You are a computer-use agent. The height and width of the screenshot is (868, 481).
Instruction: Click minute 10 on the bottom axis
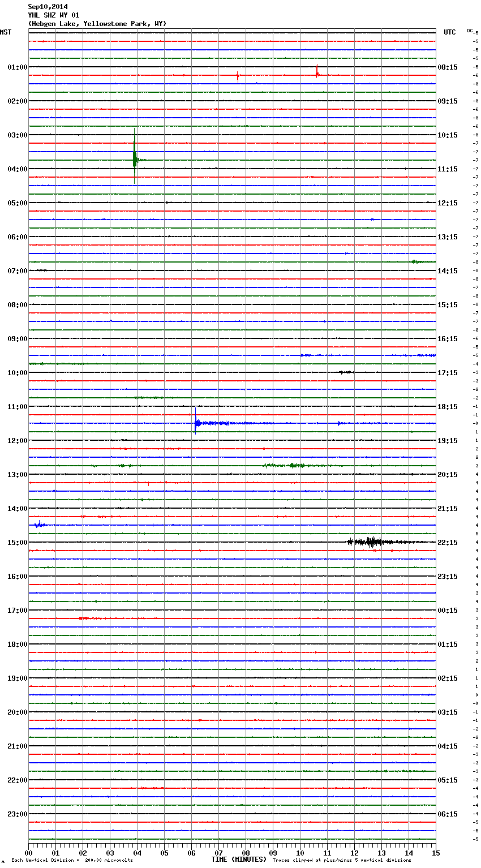tap(300, 853)
